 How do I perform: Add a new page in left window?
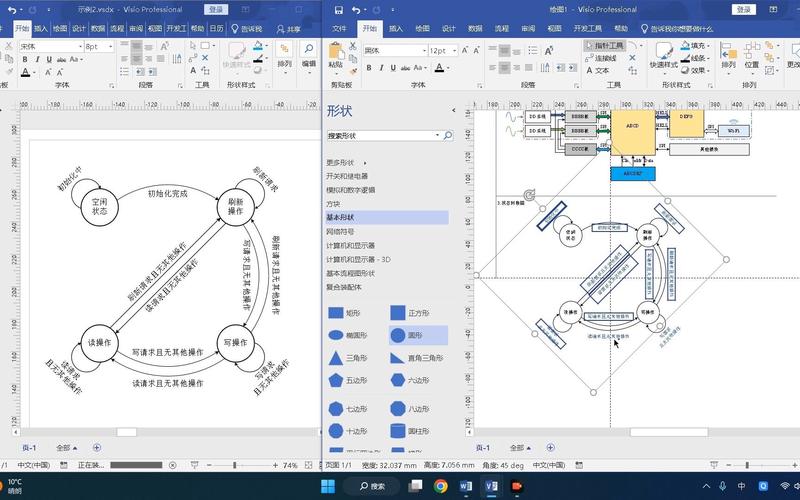(97, 447)
